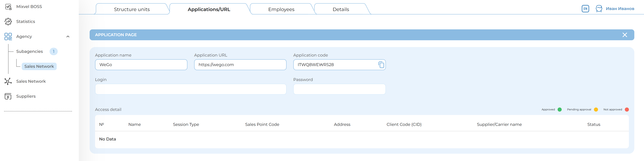
Task: Click the Mixvel BOSS logo icon
Action: (x=8, y=7)
